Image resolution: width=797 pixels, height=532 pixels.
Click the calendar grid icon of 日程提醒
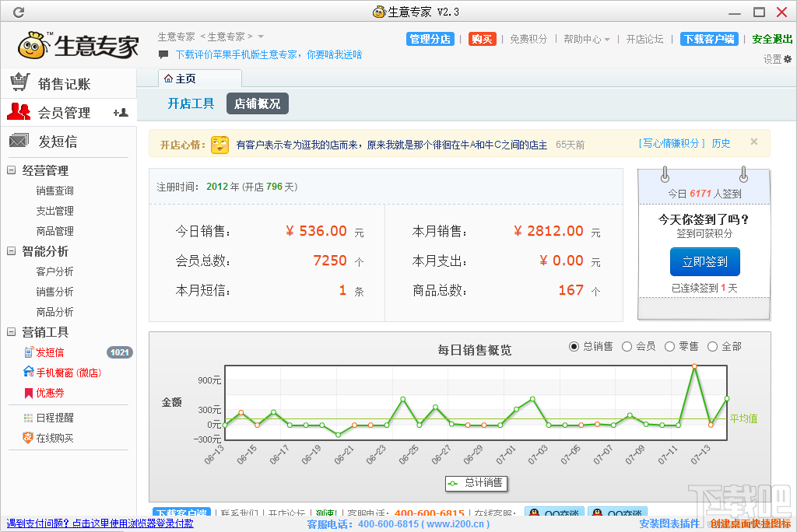(29, 418)
